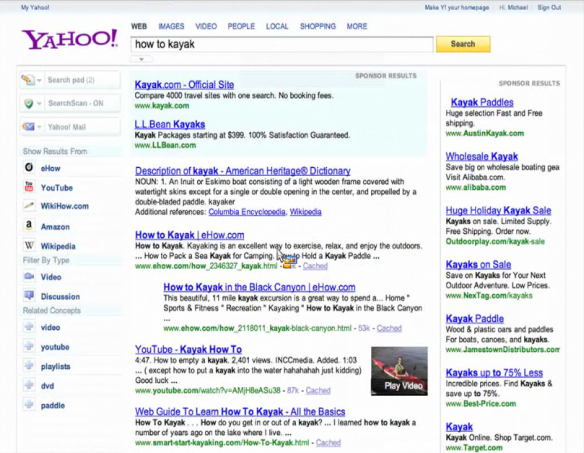Filter results by Discussion type

coord(60,297)
